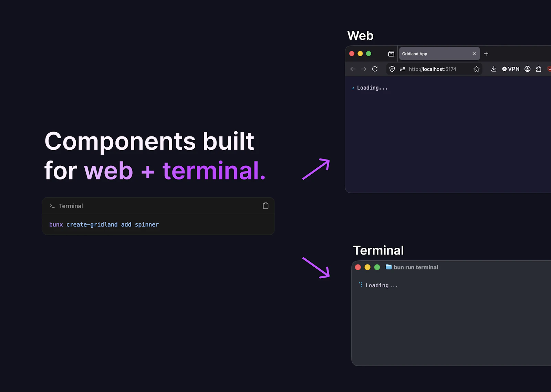Bookmark this page with the star icon
The width and height of the screenshot is (551, 392).
(x=476, y=69)
